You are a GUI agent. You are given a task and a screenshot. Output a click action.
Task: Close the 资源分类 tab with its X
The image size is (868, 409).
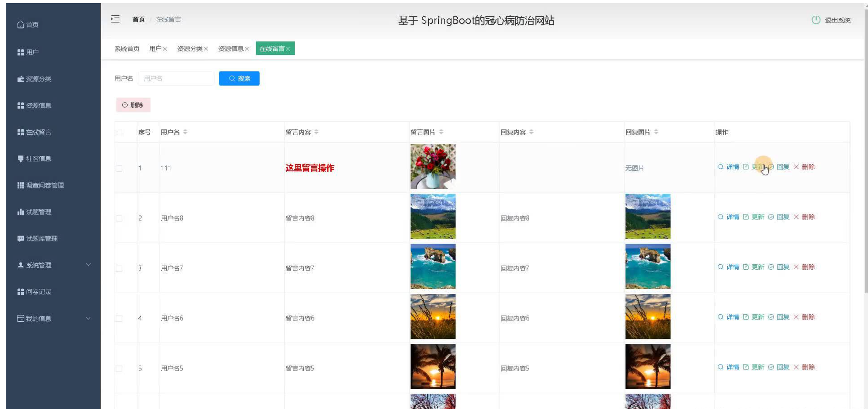click(x=206, y=49)
